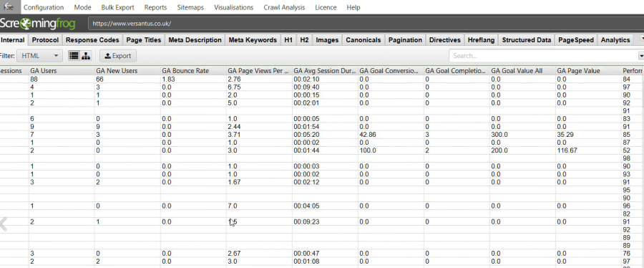
Task: Switch to the PageSpeed tab
Action: (x=576, y=40)
